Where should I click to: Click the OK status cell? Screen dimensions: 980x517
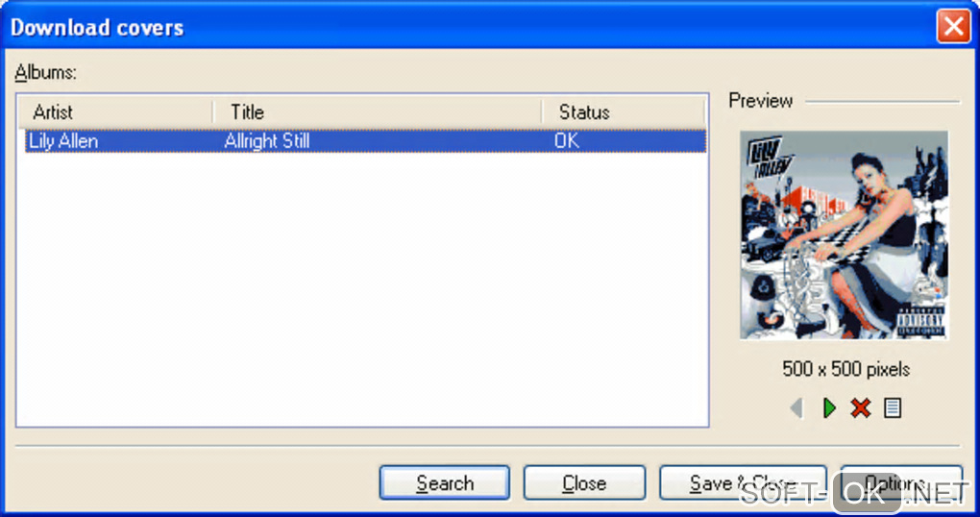(567, 140)
